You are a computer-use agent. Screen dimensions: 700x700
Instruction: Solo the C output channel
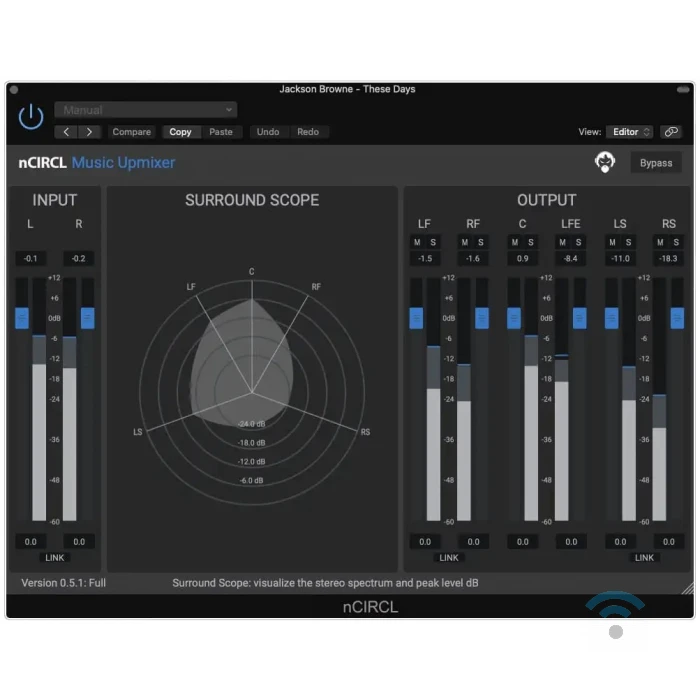pos(531,242)
